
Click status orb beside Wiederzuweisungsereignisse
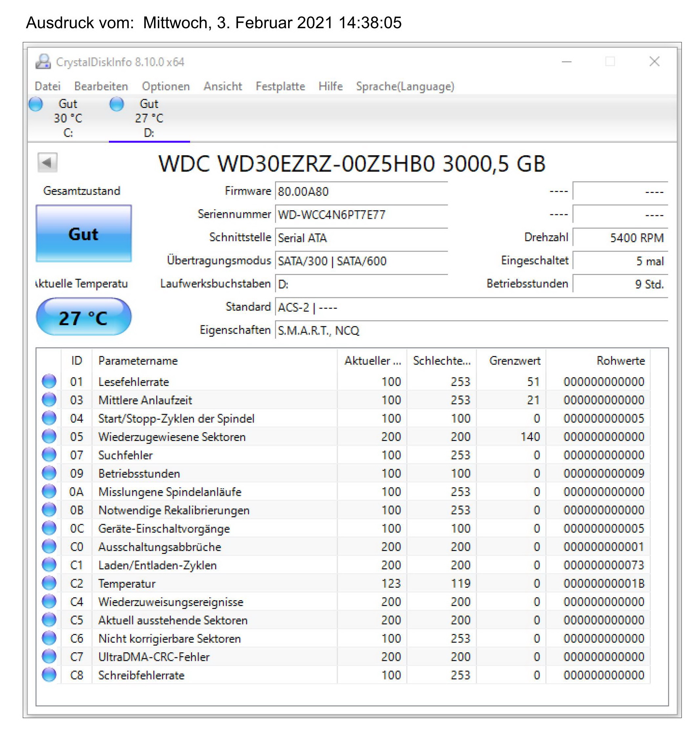coord(49,601)
